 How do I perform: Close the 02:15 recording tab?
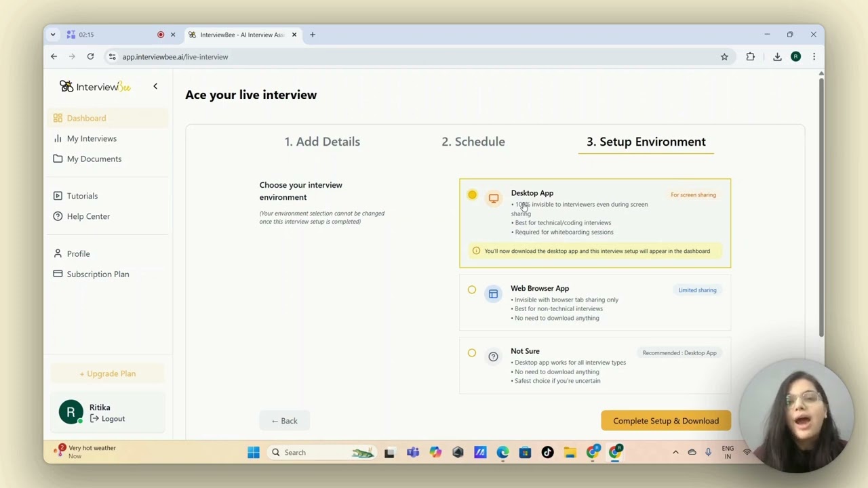173,35
